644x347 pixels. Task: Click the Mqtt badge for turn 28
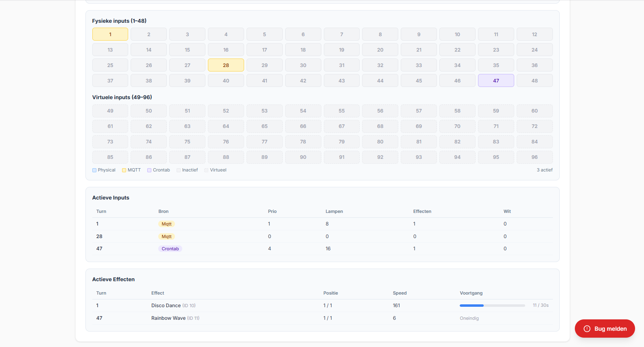[x=166, y=236]
